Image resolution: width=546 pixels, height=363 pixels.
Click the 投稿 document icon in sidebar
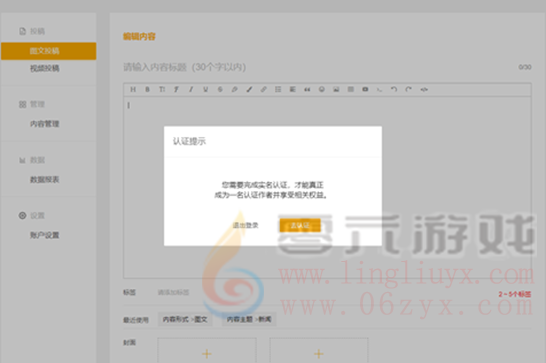[x=23, y=31]
